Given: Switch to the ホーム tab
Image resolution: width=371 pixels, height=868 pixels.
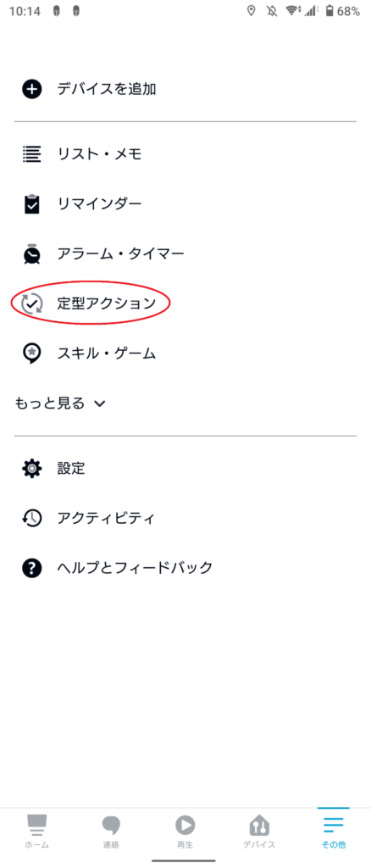Looking at the screenshot, I should [x=37, y=831].
